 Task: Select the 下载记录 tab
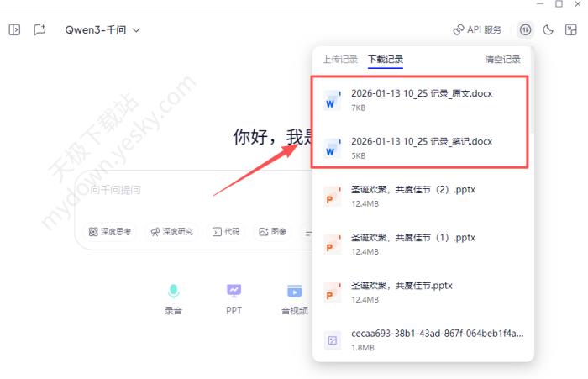pyautogui.click(x=386, y=60)
